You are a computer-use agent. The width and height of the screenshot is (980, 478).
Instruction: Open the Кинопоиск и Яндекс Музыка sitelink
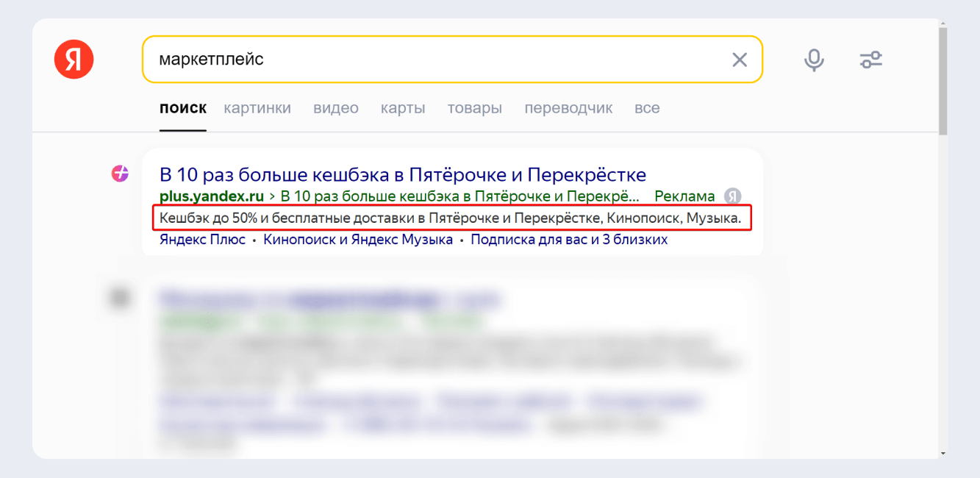pos(358,240)
